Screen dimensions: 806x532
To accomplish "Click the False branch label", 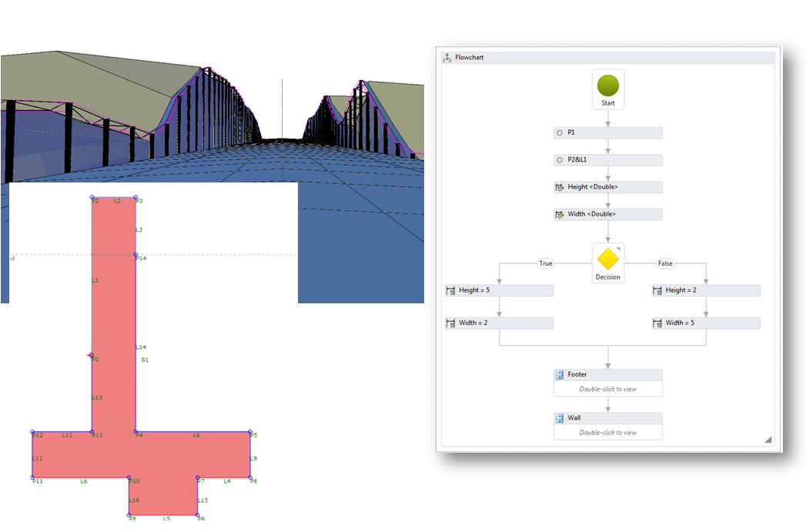I will click(665, 263).
